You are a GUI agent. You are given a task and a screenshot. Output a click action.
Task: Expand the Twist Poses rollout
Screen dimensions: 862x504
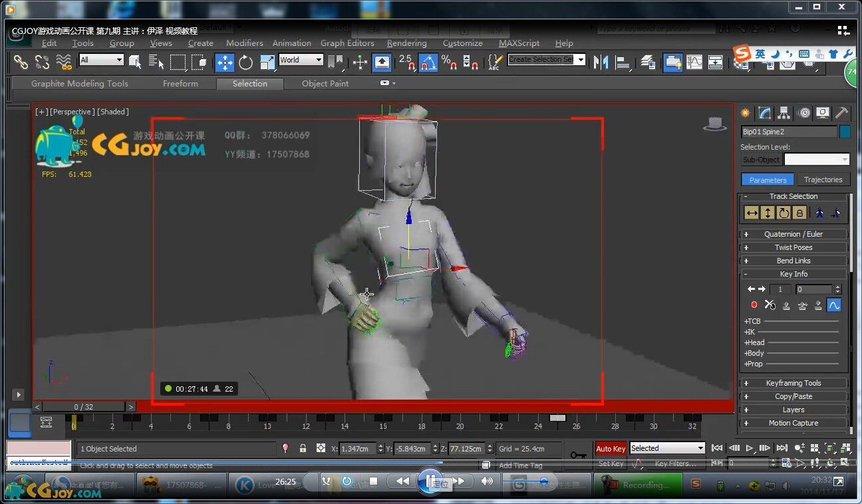[793, 247]
